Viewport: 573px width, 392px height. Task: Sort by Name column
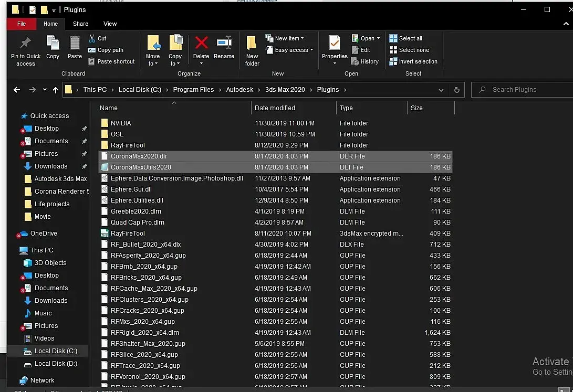(x=174, y=108)
